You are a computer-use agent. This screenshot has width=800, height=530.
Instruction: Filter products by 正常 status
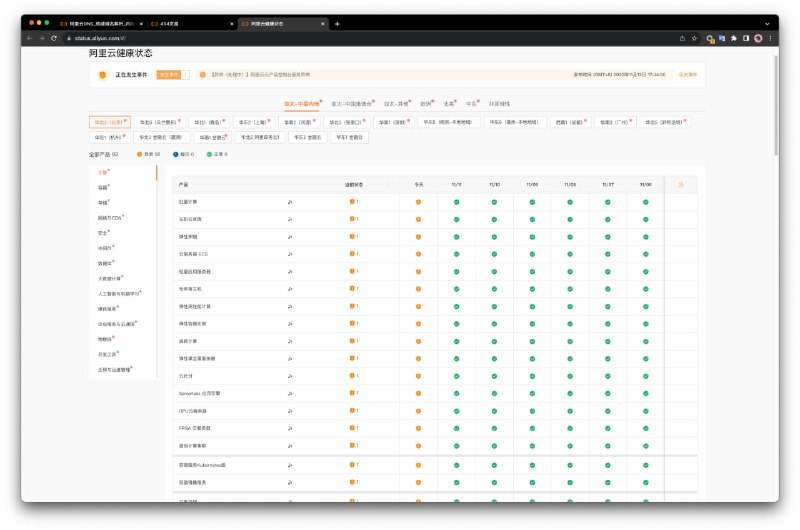point(217,154)
